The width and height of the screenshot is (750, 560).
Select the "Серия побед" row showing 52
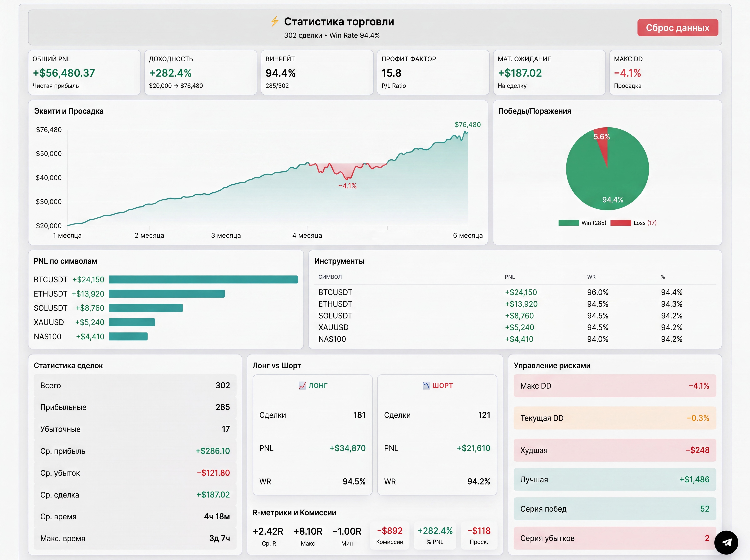point(615,509)
